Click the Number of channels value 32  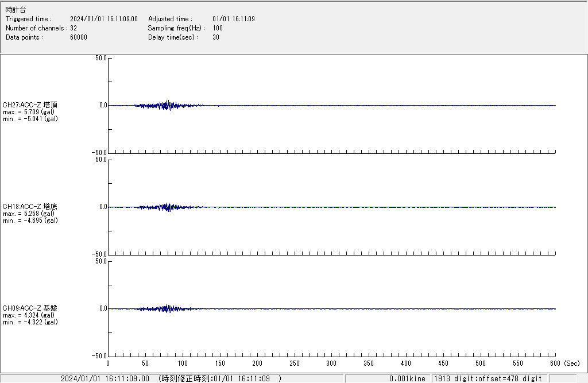[x=73, y=28]
